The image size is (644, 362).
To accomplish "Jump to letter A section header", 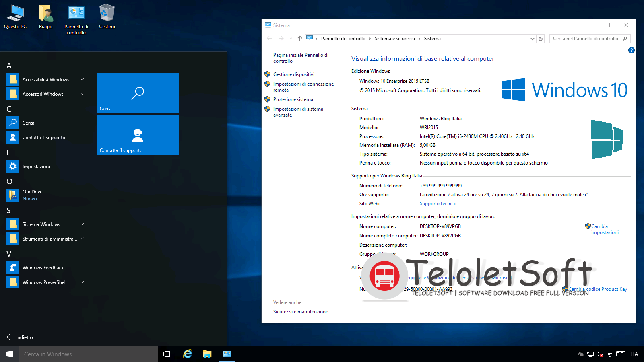I will coord(9,66).
